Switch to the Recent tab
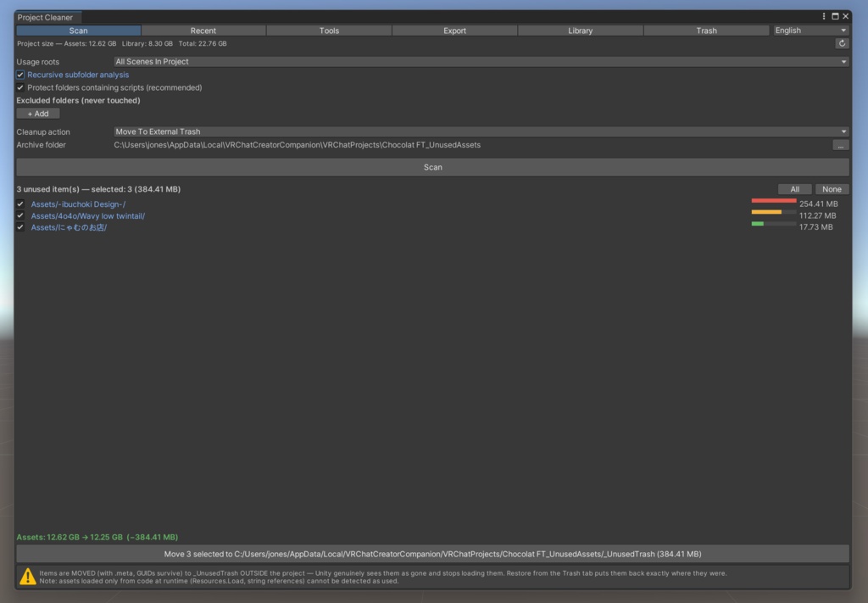 (203, 31)
